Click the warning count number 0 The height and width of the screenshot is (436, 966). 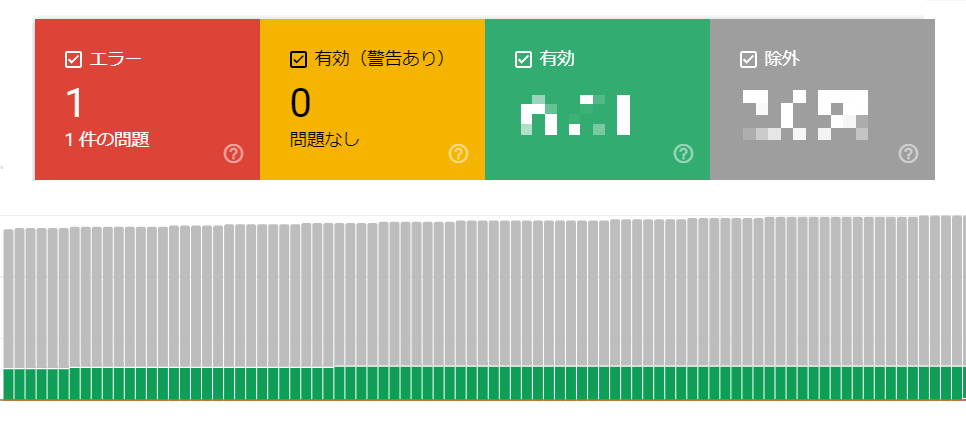301,103
